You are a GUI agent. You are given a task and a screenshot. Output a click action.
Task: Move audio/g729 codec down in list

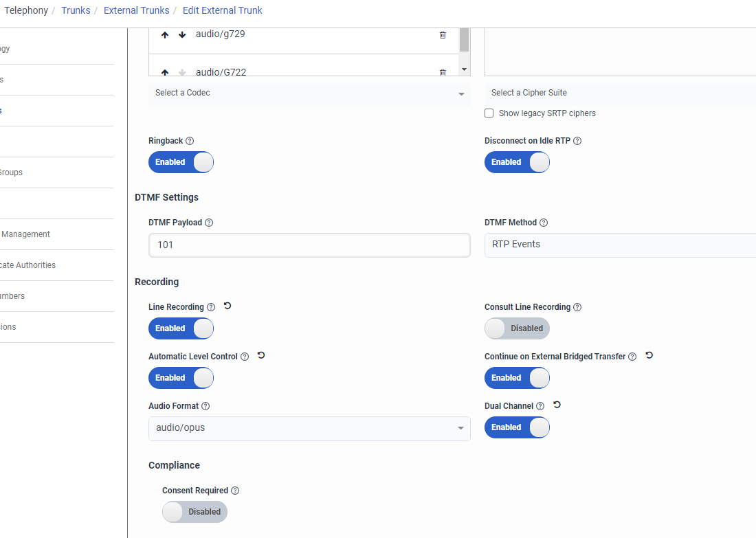click(182, 35)
